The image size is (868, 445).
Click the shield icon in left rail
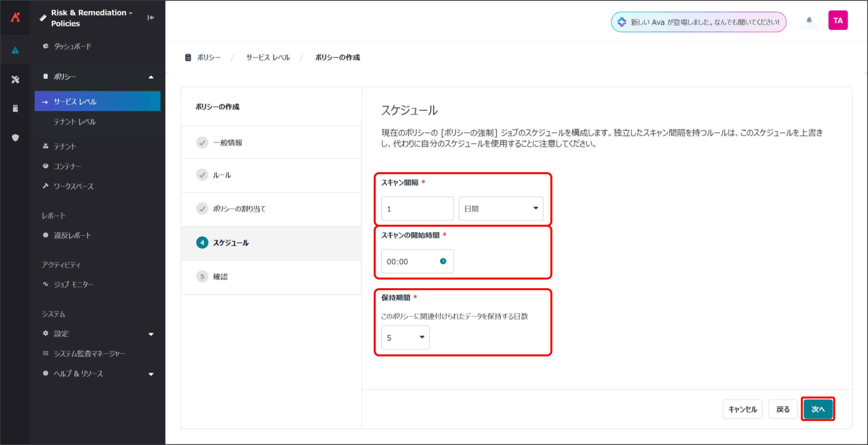click(15, 138)
